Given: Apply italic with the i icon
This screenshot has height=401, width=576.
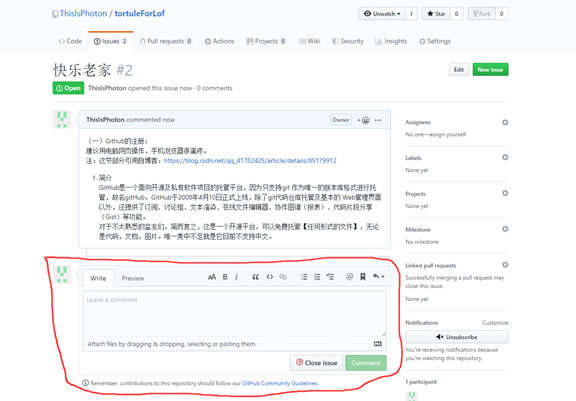Looking at the screenshot, I should tap(236, 277).
